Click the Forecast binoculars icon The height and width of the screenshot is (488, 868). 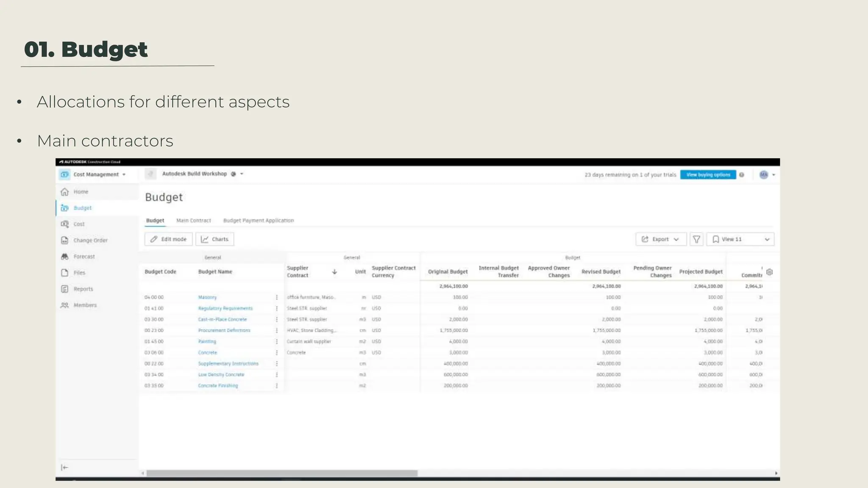[64, 257]
